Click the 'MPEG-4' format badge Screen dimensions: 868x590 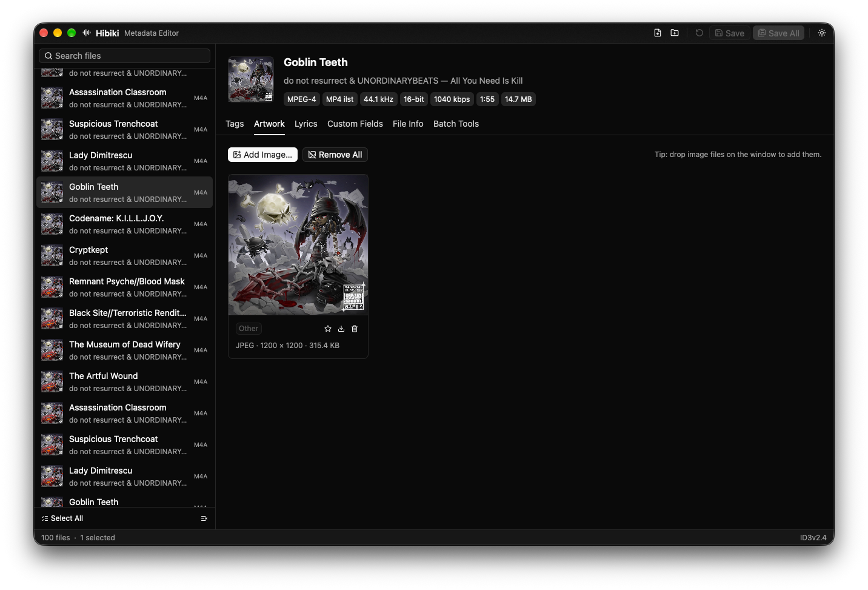pos(301,99)
